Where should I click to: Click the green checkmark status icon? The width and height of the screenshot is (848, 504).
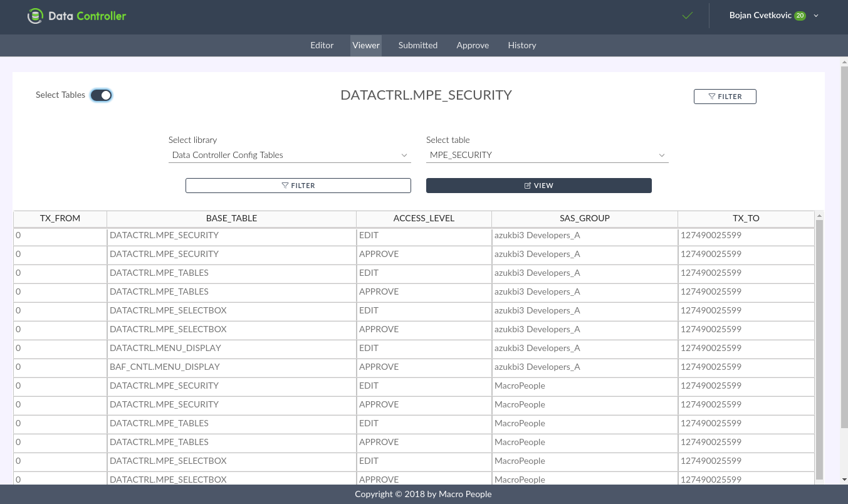[x=688, y=16]
